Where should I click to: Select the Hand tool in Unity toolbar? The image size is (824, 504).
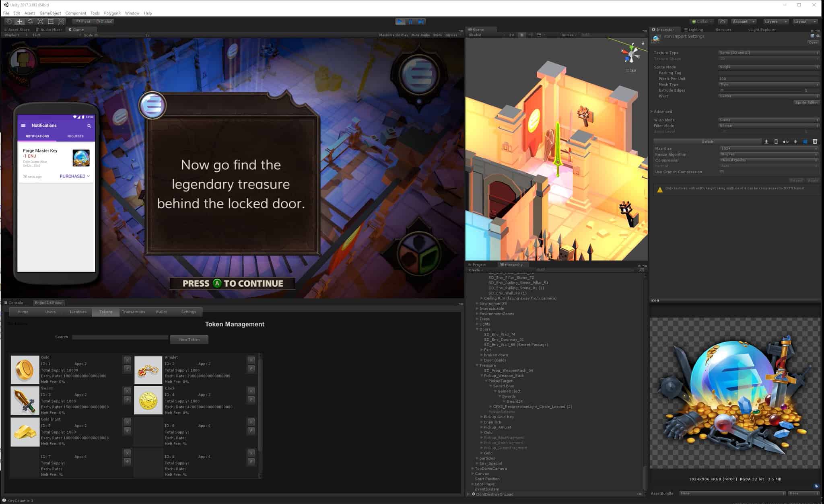point(9,22)
